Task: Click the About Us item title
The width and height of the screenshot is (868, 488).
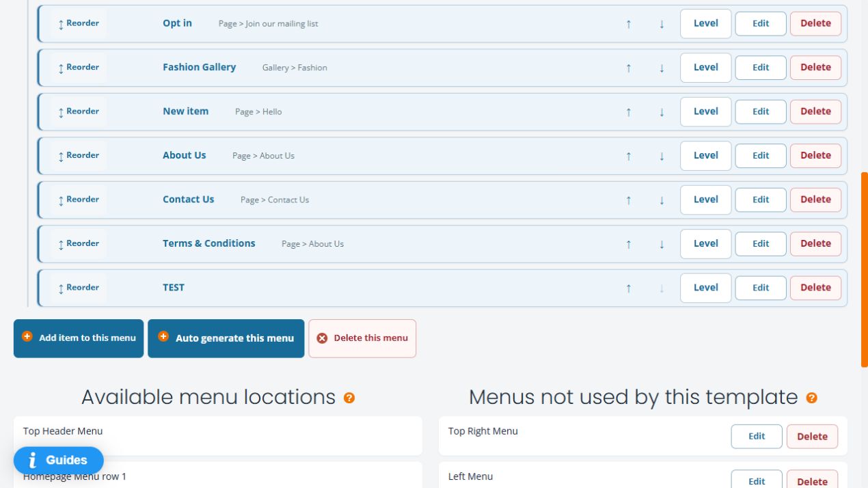Action: [x=185, y=155]
